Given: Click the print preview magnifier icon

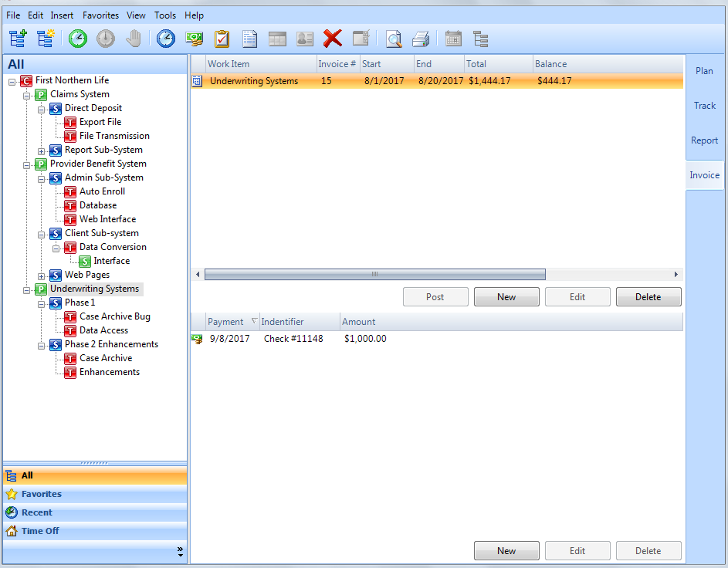Looking at the screenshot, I should (394, 39).
